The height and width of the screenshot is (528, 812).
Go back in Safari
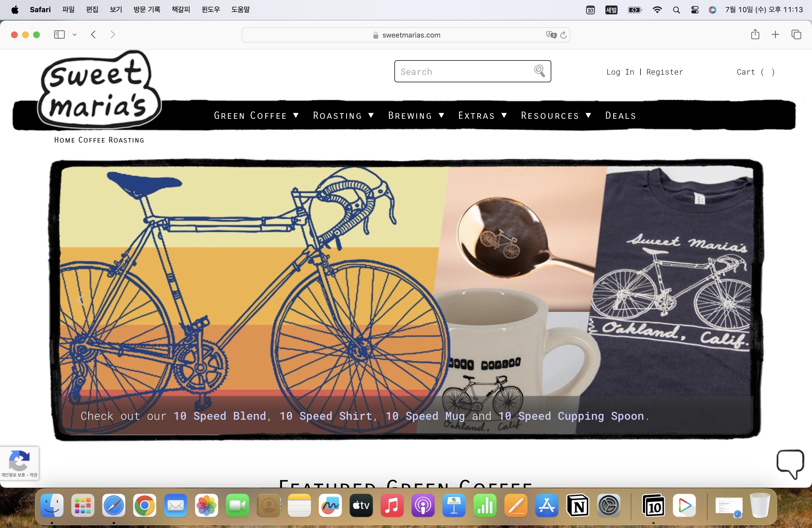[x=93, y=35]
